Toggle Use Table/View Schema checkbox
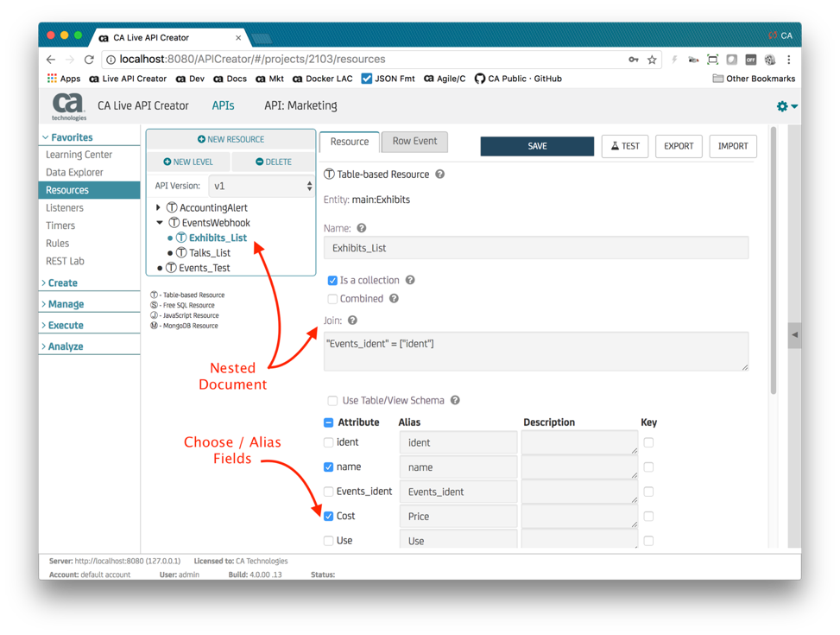The width and height of the screenshot is (840, 635). pyautogui.click(x=332, y=401)
